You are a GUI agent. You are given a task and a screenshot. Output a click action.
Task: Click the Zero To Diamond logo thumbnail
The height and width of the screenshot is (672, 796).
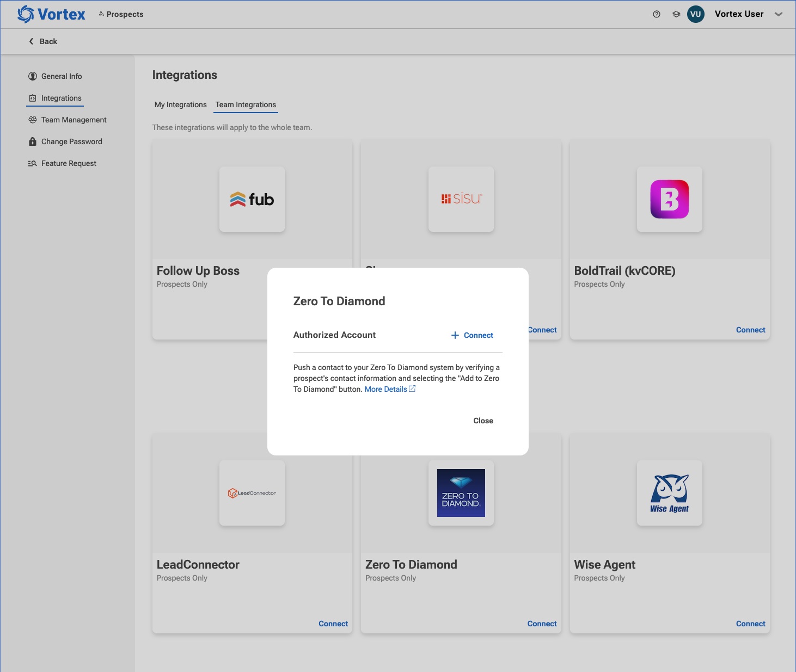(x=461, y=493)
